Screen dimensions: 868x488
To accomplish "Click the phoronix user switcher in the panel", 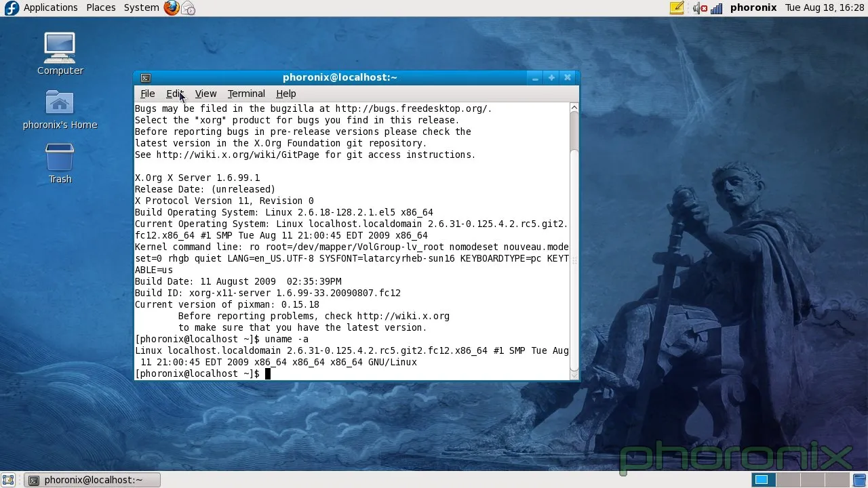I will coord(753,7).
